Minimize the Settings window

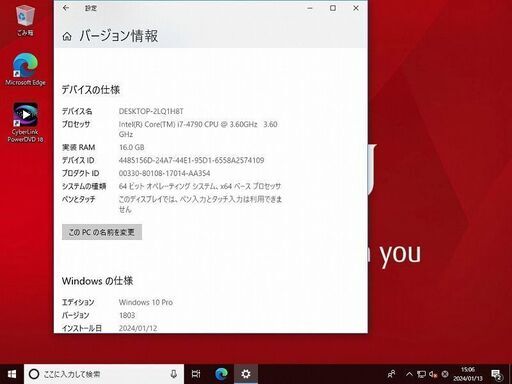coord(310,8)
